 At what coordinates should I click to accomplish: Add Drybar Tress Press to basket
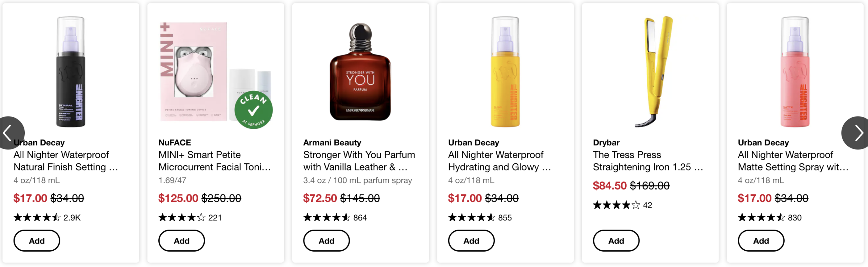tap(616, 241)
